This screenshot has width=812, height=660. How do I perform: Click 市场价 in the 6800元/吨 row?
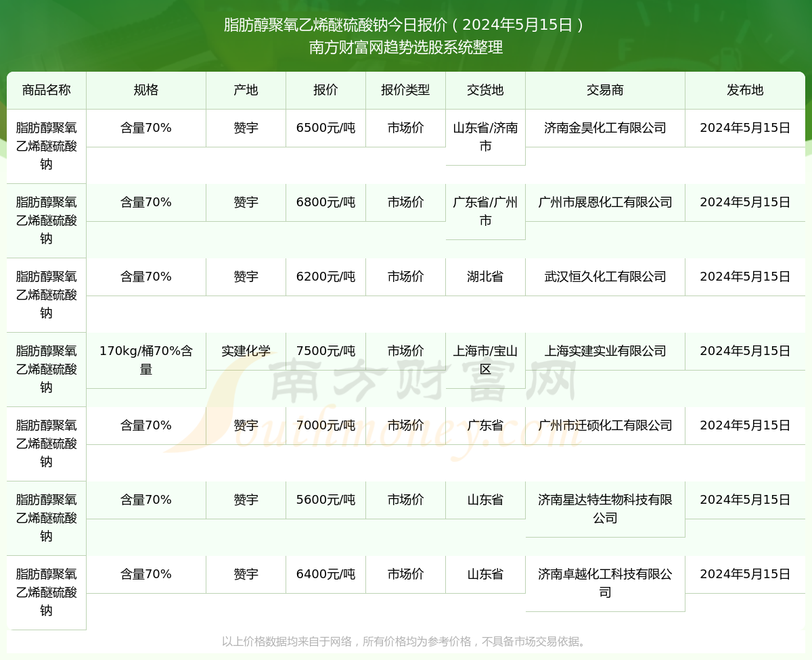point(406,202)
